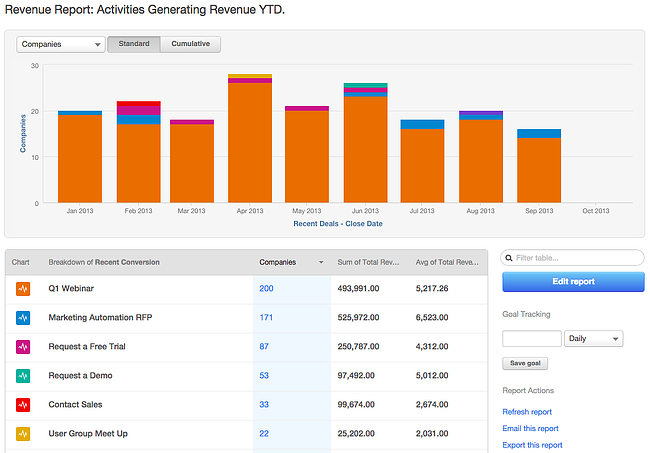Image resolution: width=650 pixels, height=453 pixels.
Task: Click the 25,202.00 revenue cell
Action: point(356,434)
